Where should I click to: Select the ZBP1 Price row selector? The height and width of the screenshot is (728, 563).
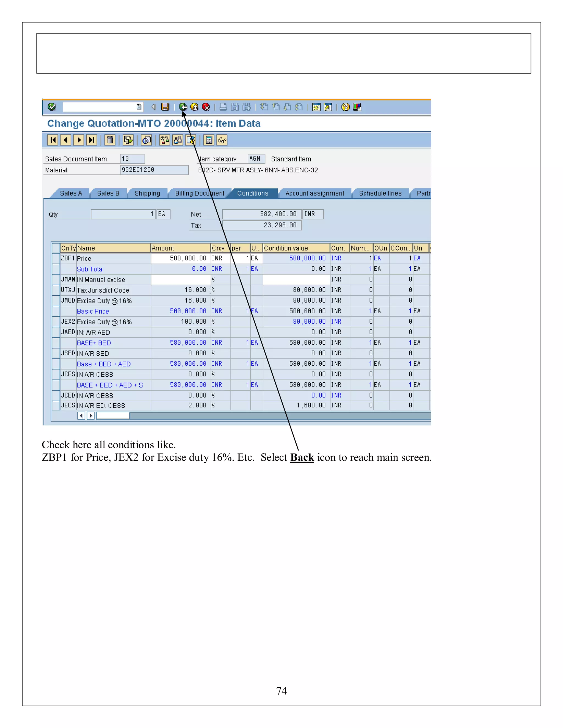tap(56, 258)
